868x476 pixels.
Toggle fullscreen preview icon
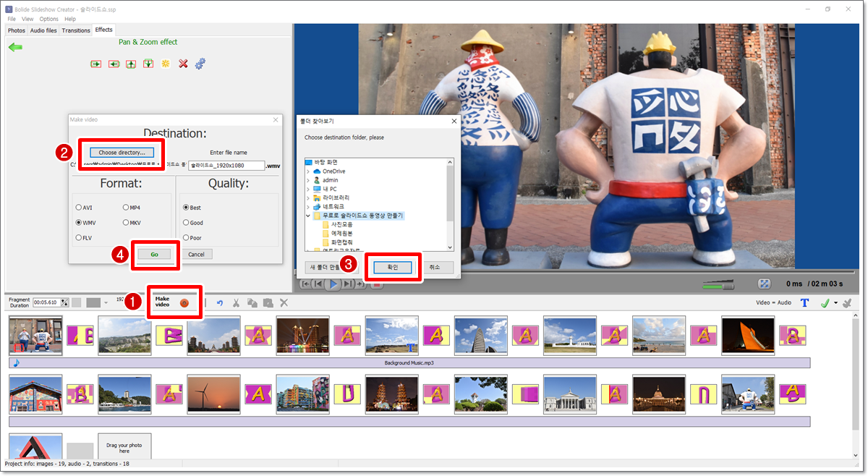tap(763, 284)
